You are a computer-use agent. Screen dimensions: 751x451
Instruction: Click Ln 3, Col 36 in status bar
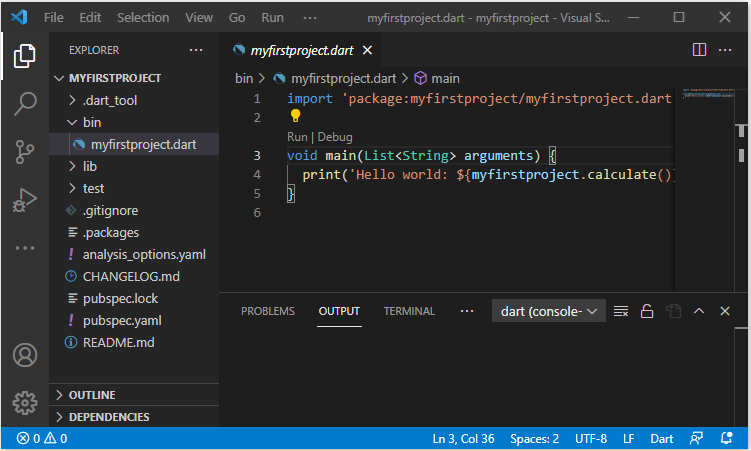[x=464, y=439]
